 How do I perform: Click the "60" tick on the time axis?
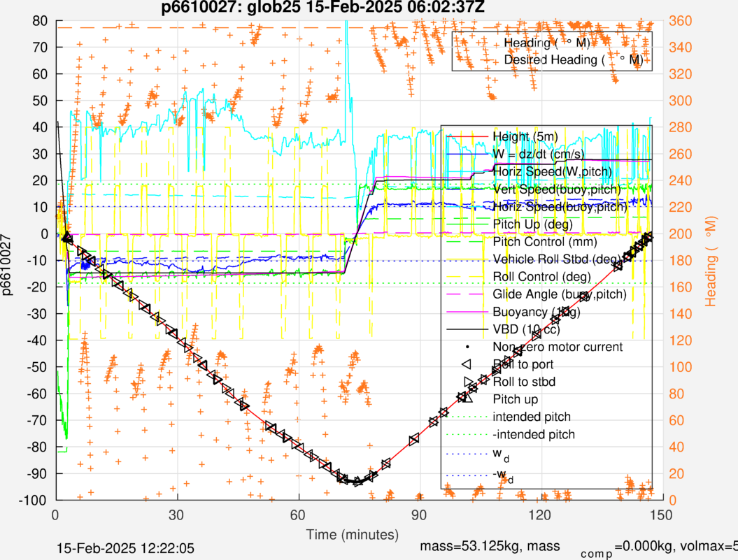point(297,515)
